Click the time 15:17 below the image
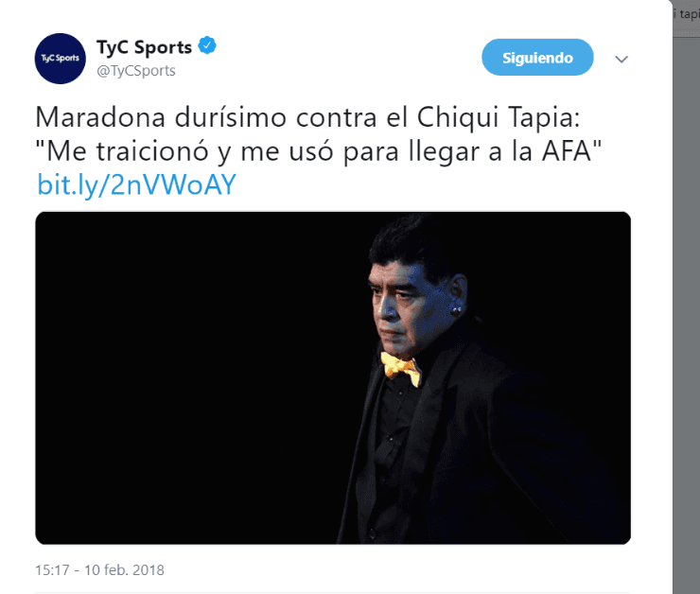 point(52,570)
